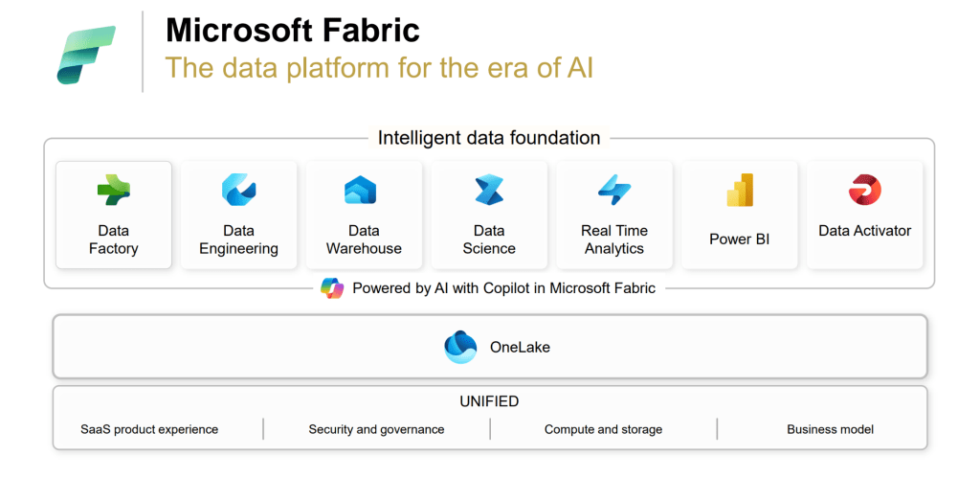The height and width of the screenshot is (478, 980).
Task: Select the Data Factory label text
Action: 114,239
